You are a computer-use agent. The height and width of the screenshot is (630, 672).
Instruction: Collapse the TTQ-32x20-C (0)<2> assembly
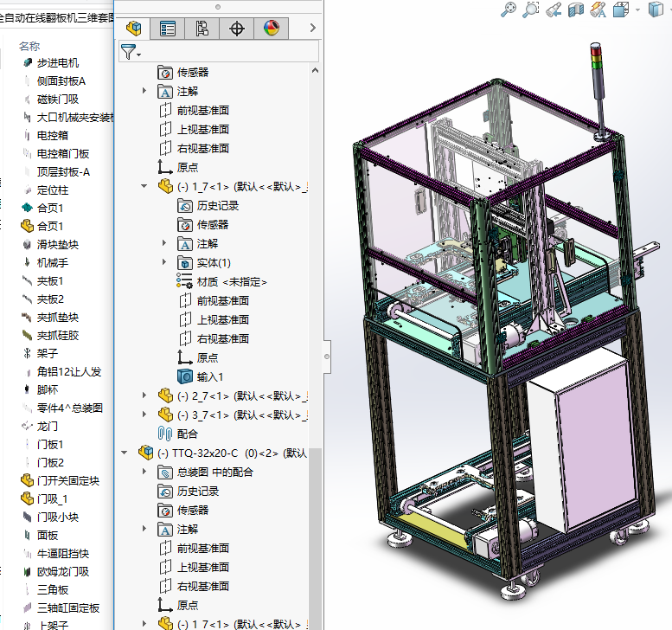125,453
